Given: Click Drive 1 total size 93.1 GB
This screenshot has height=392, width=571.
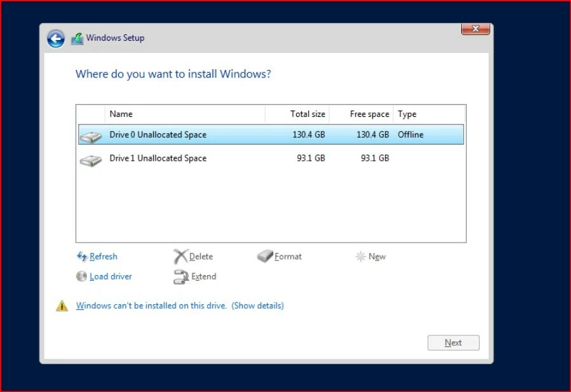Looking at the screenshot, I should pyautogui.click(x=311, y=158).
